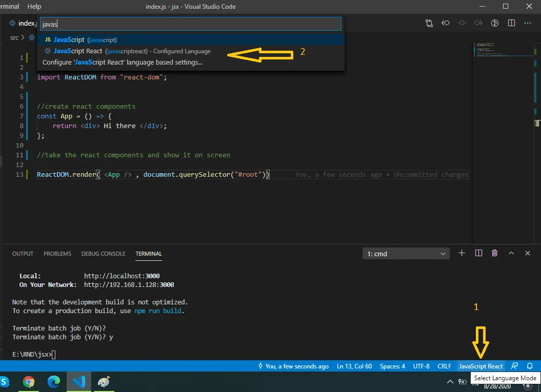The height and width of the screenshot is (392, 541).
Task: Kill terminal with trash icon
Action: click(494, 254)
